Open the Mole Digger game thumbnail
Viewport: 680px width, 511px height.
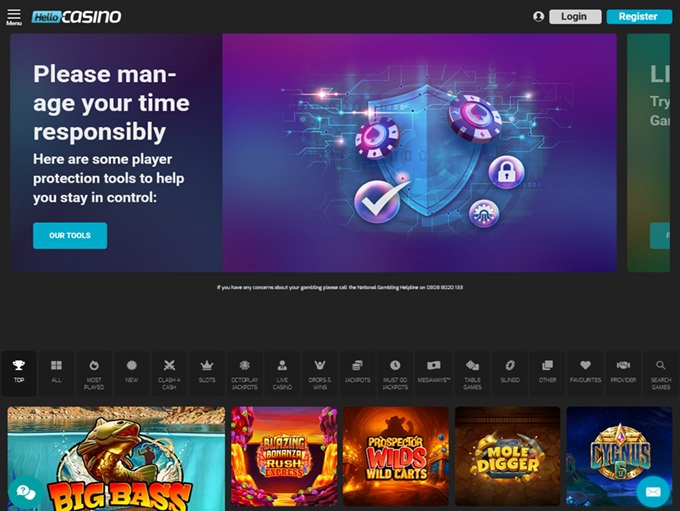[507, 456]
